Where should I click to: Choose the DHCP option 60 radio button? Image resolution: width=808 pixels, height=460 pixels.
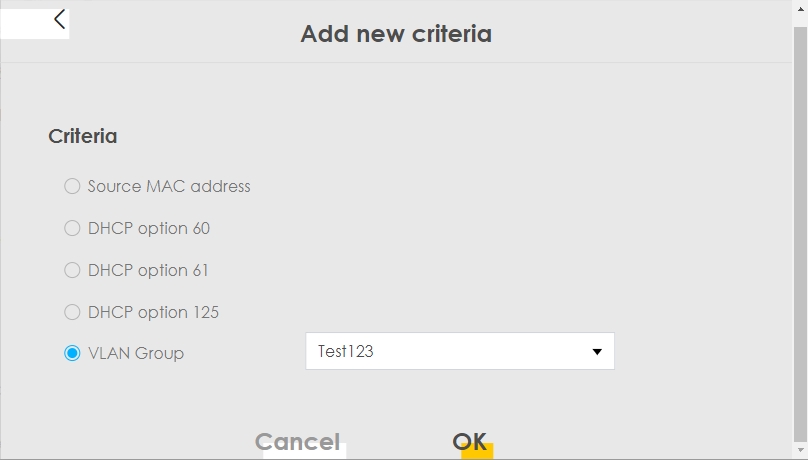click(72, 228)
